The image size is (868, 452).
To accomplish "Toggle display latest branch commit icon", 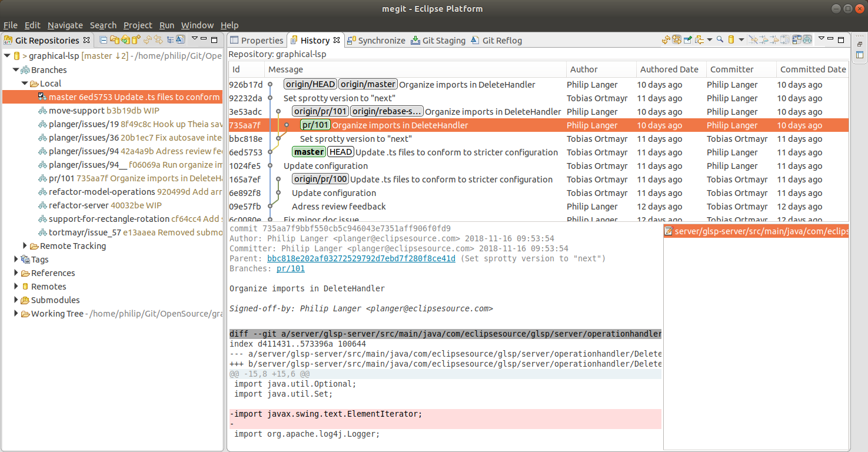I will point(181,40).
